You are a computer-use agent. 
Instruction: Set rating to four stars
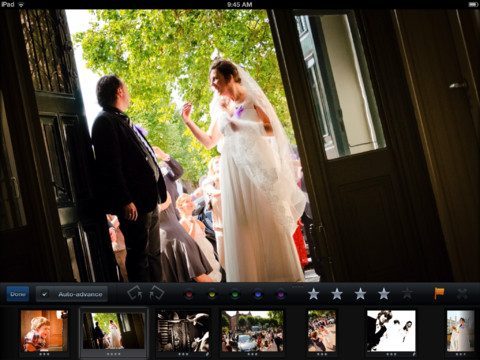[384, 294]
